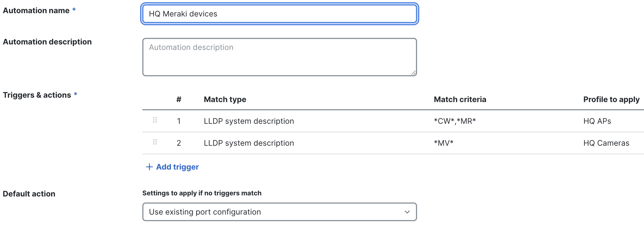Image resolution: width=644 pixels, height=225 pixels.
Task: Grab the drag handle for trigger row 2
Action: pyautogui.click(x=155, y=142)
